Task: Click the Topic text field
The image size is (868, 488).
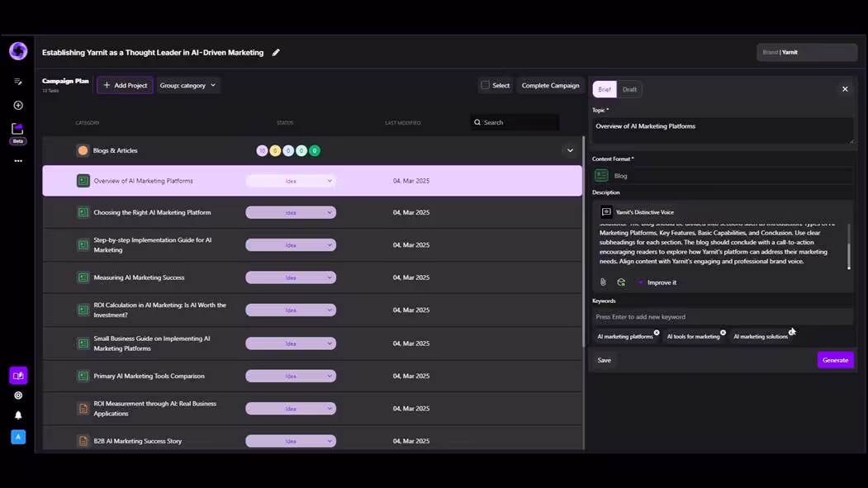Action: tap(723, 130)
